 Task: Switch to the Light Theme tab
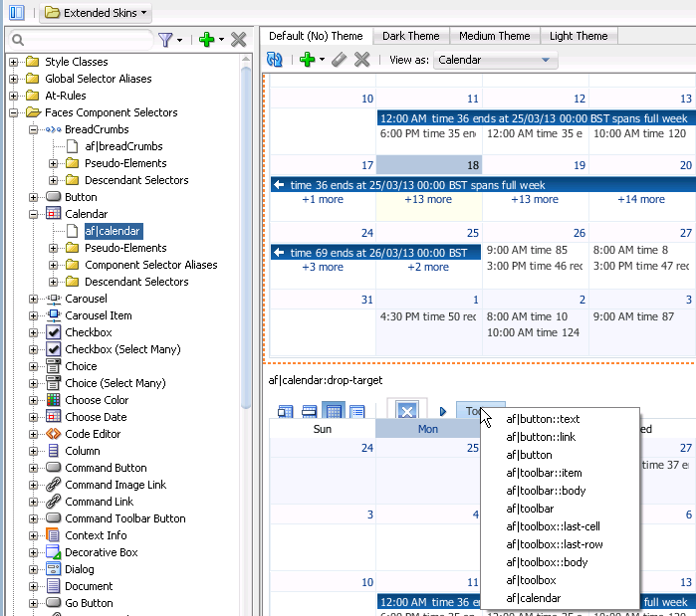click(x=579, y=36)
